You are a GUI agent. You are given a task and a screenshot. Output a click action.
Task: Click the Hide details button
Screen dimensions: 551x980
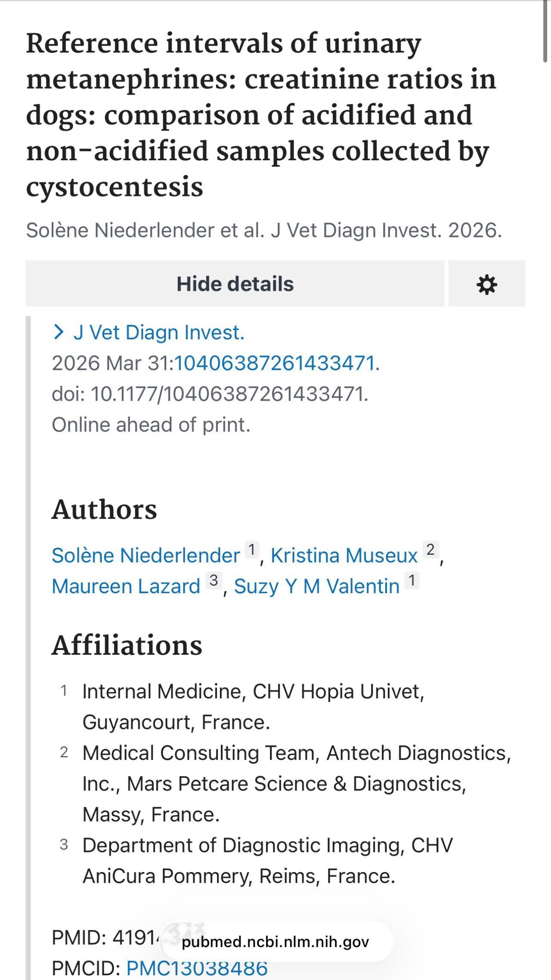point(235,283)
